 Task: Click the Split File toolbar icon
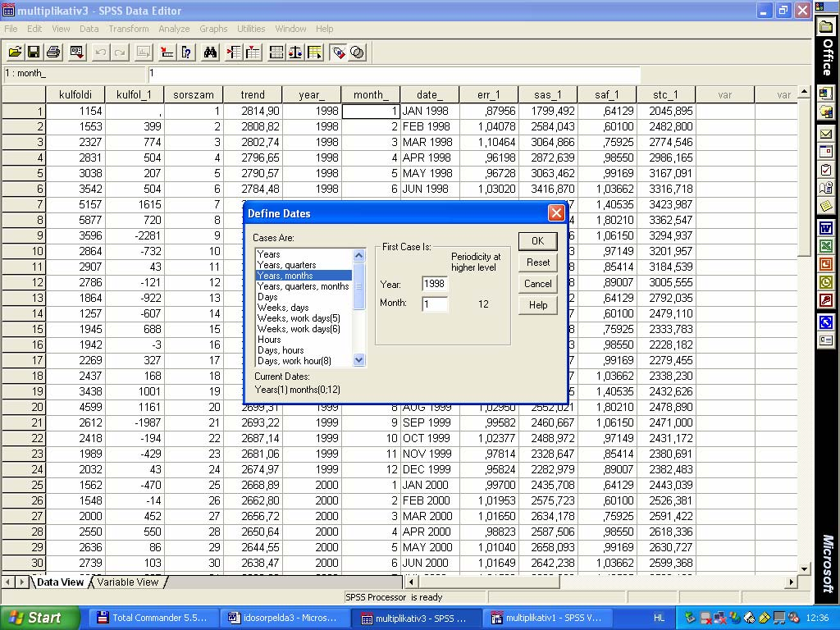pos(276,52)
